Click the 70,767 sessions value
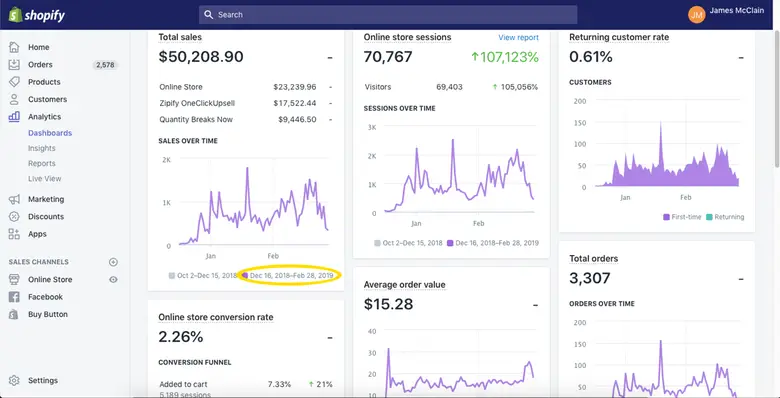This screenshot has width=780, height=398. click(388, 57)
